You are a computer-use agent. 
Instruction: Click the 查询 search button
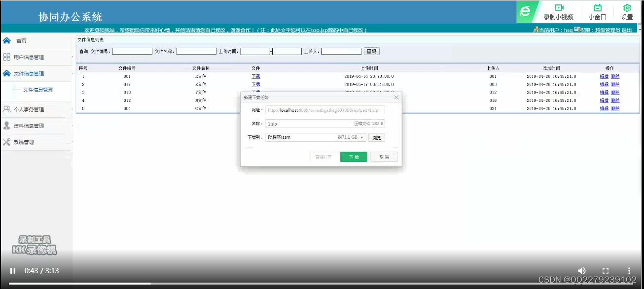pos(371,51)
